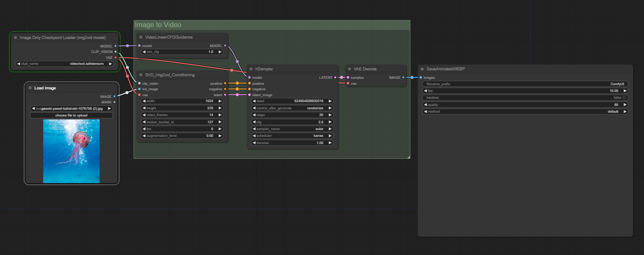Increase steps with the right arrow stepper

coord(330,115)
